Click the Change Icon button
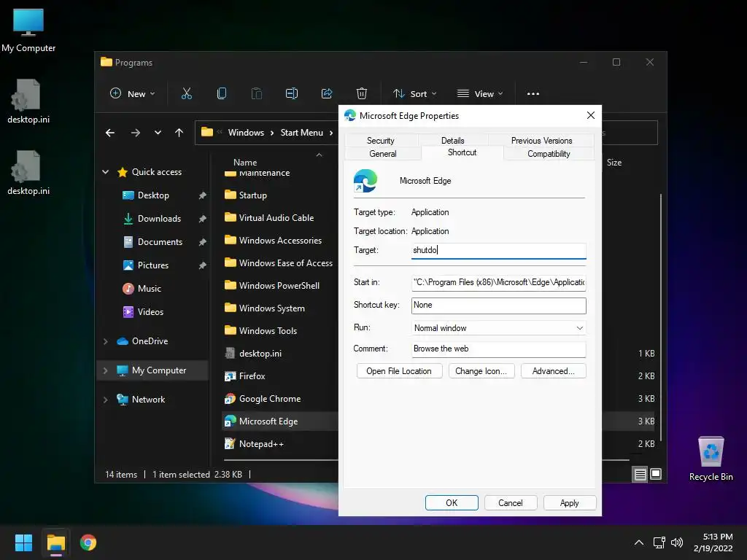This screenshot has height=560, width=747. [481, 371]
